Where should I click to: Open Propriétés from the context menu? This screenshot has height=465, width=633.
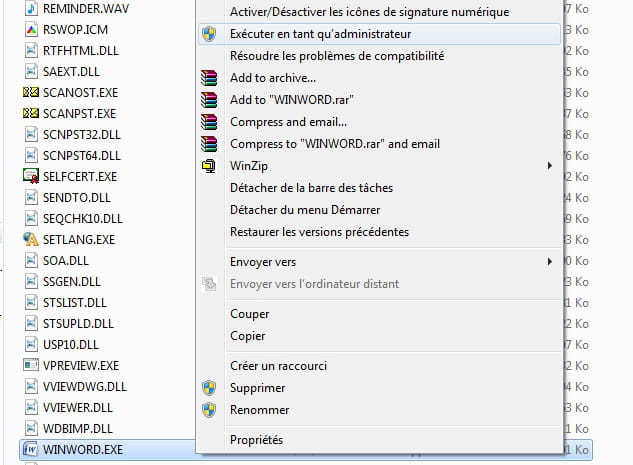click(x=379, y=440)
